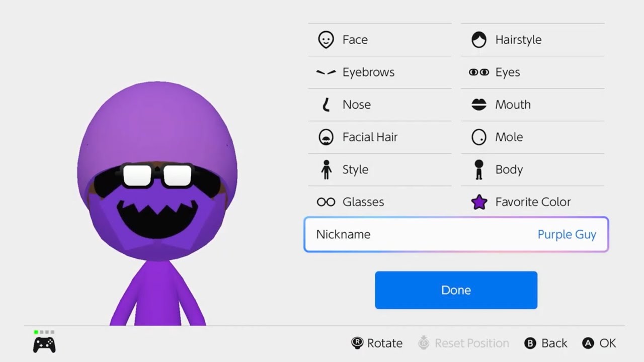The image size is (644, 362).
Task: Click the Face smiley icon
Action: (326, 40)
